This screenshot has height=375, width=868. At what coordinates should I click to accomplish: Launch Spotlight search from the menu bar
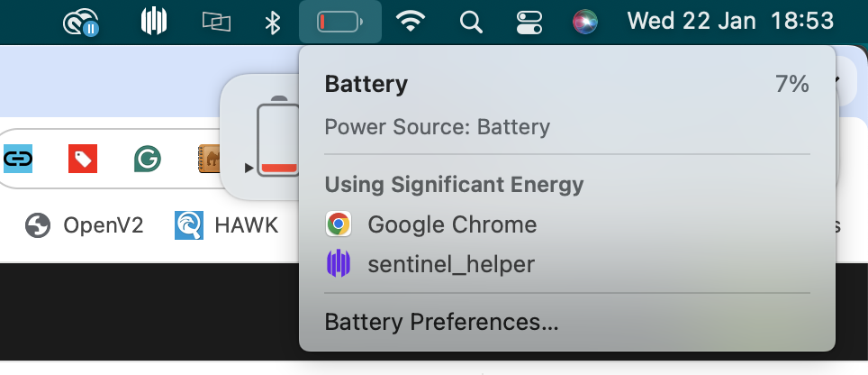[471, 23]
